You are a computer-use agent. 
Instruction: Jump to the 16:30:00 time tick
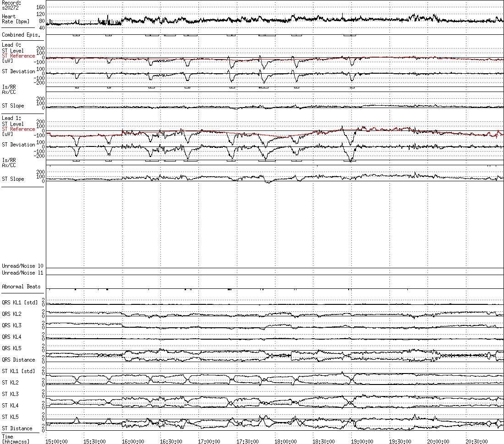pos(171,441)
